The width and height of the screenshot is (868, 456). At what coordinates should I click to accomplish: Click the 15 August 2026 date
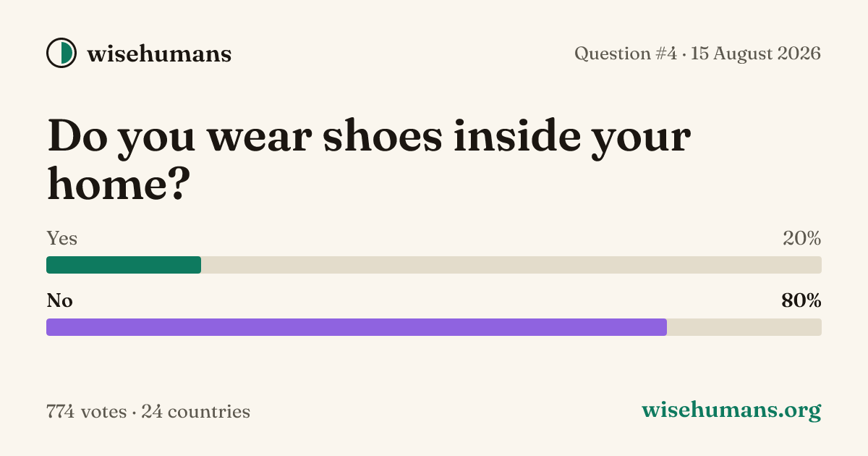point(756,53)
